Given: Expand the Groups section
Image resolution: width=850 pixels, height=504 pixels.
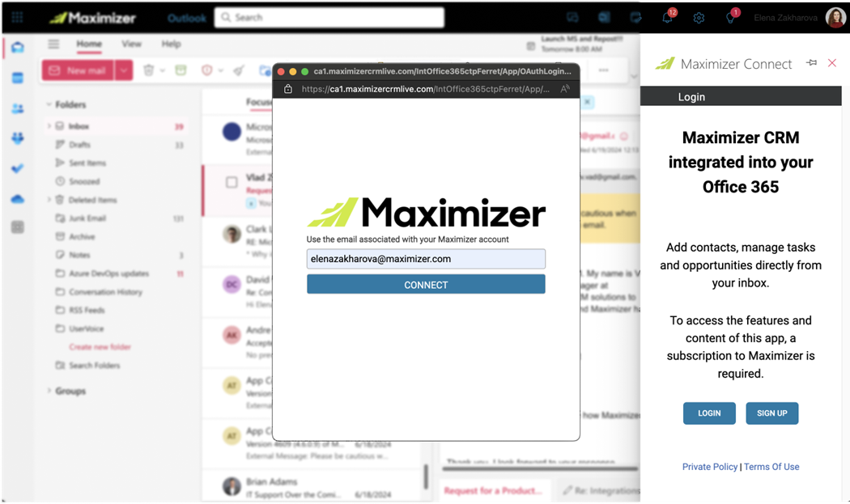Looking at the screenshot, I should (49, 391).
